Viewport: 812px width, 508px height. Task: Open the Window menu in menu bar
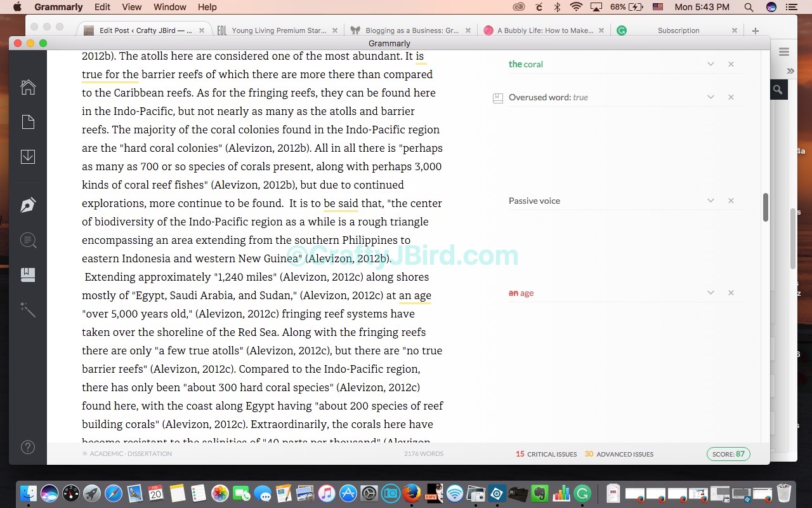coord(169,7)
